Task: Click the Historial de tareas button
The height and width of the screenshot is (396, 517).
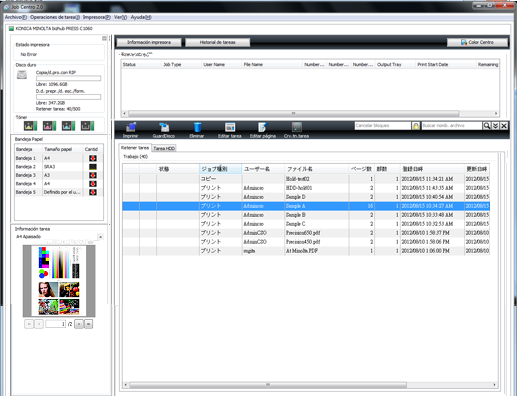Action: (x=218, y=42)
